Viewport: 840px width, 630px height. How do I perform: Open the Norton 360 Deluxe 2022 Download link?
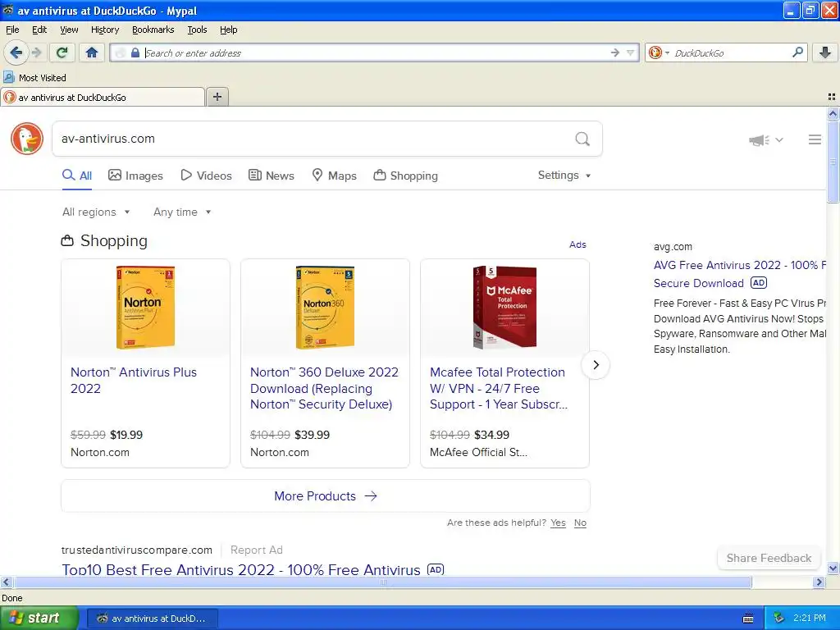(x=324, y=388)
